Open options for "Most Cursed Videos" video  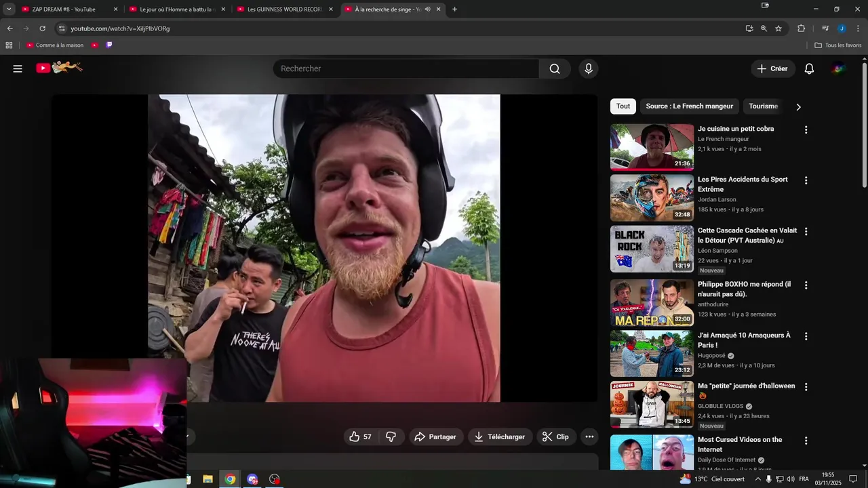pos(806,441)
